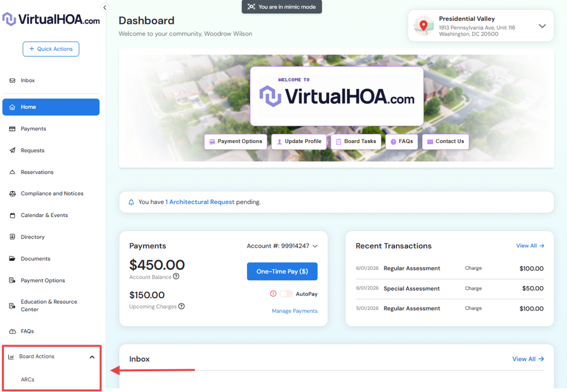Viewport: 567px width, 392px height.
Task: Click the 6/01/2026 Regular Assessment transaction
Action: pyautogui.click(x=450, y=268)
